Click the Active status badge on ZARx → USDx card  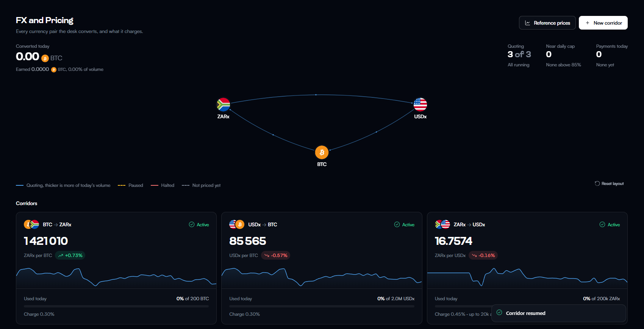click(610, 225)
